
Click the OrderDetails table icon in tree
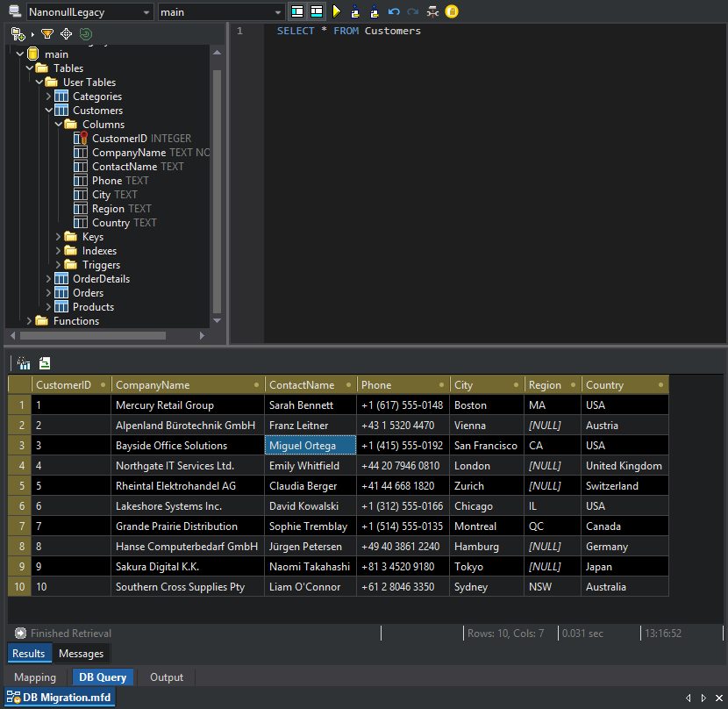click(61, 279)
